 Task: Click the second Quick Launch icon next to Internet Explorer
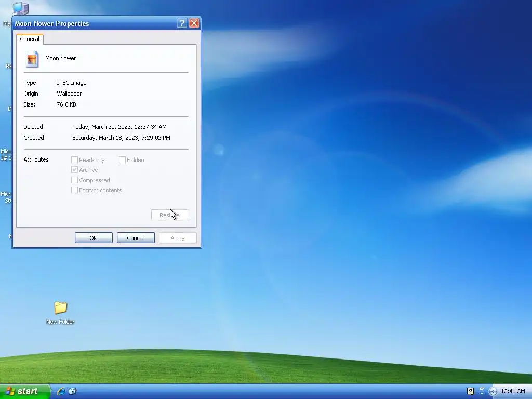tap(72, 391)
